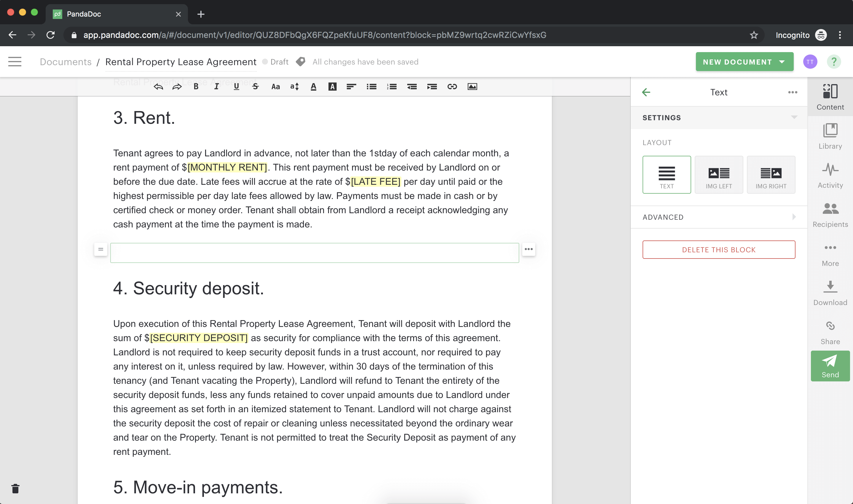Open the Chrome three-dot menu
The image size is (853, 504).
[840, 35]
